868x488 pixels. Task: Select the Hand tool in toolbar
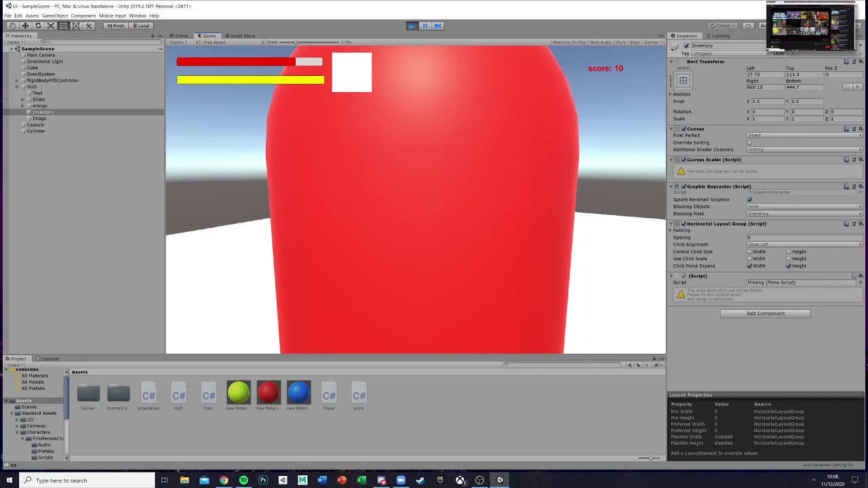tap(12, 26)
